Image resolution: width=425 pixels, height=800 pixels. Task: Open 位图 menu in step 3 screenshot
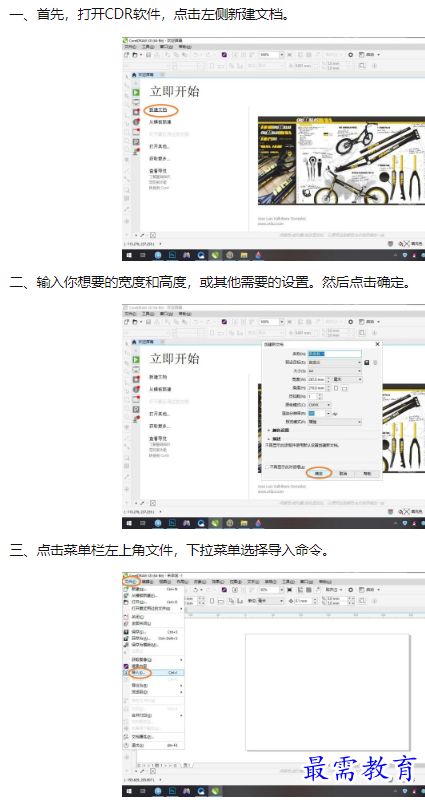coord(235,581)
